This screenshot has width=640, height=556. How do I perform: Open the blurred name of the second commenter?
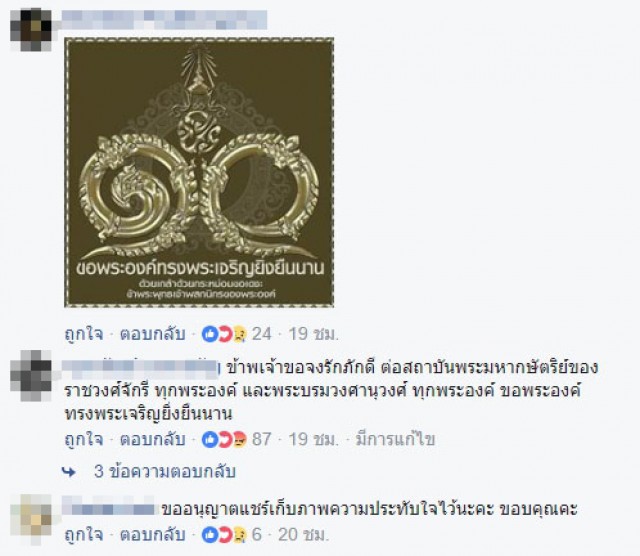click(140, 367)
